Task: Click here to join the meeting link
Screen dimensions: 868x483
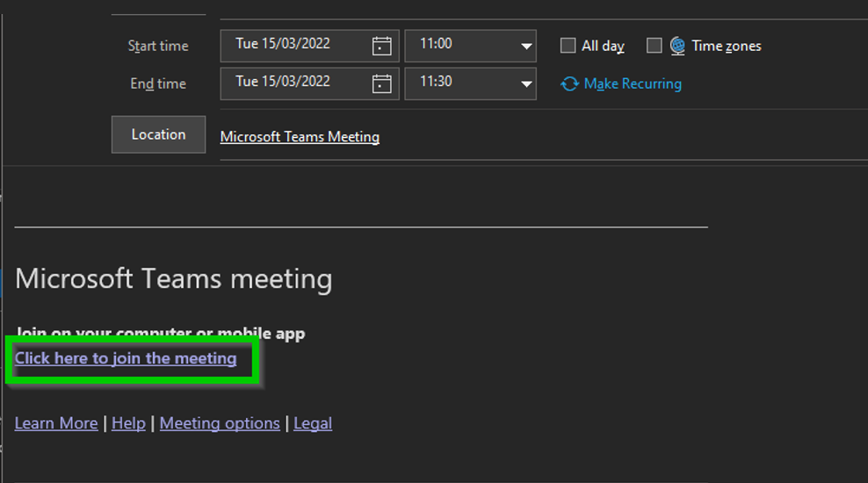Action: (126, 358)
